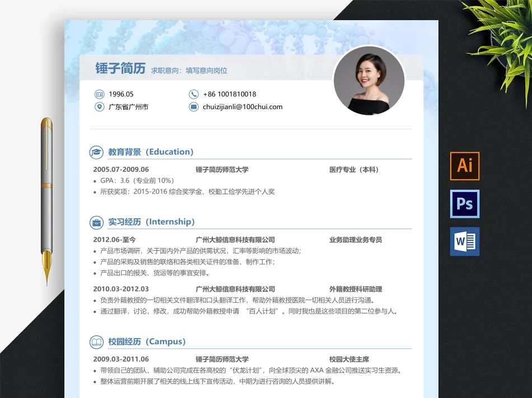Click 锤子简历师范大学 in the Campus section
Image resolution: width=532 pixels, height=398 pixels.
pyautogui.click(x=222, y=359)
